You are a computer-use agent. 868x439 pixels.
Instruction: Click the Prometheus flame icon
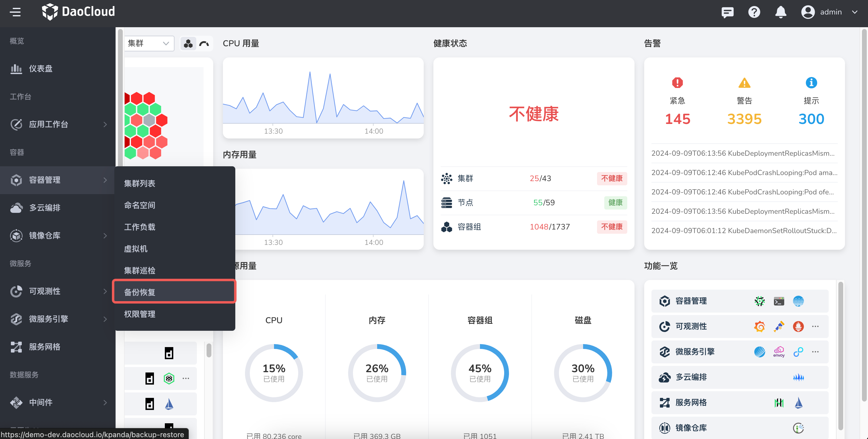pos(798,326)
